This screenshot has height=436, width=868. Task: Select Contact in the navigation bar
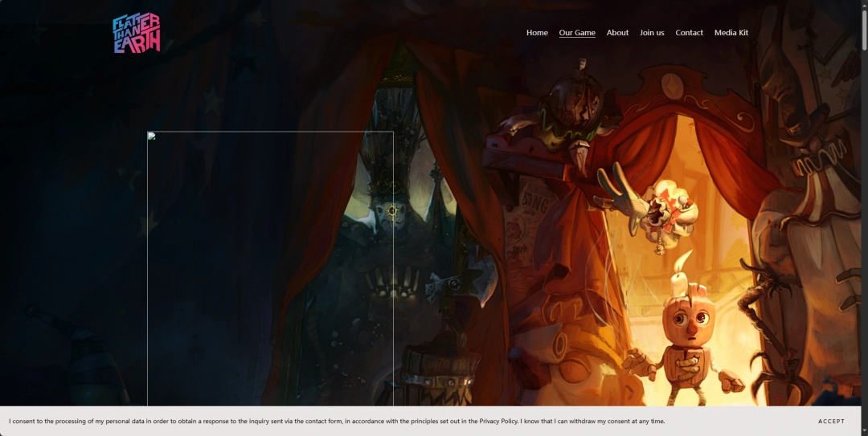[x=689, y=33]
